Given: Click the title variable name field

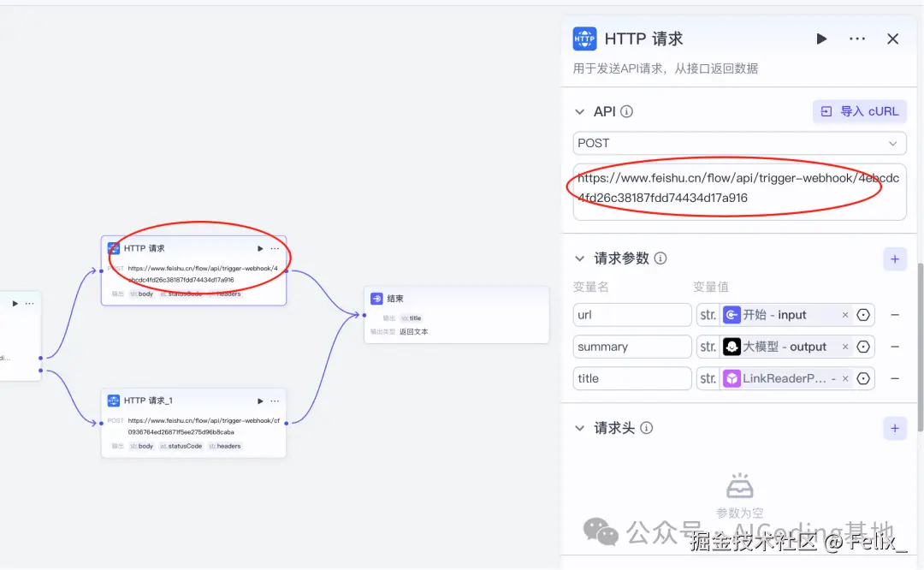Looking at the screenshot, I should [631, 378].
